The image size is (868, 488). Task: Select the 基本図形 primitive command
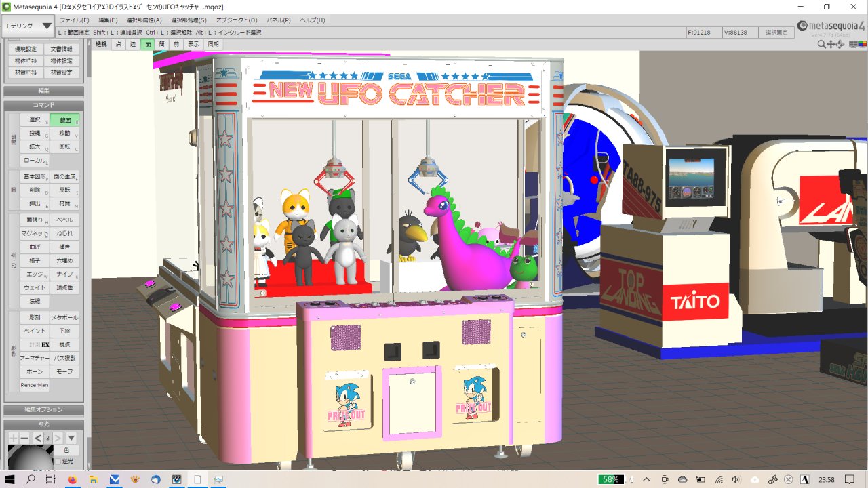(35, 176)
